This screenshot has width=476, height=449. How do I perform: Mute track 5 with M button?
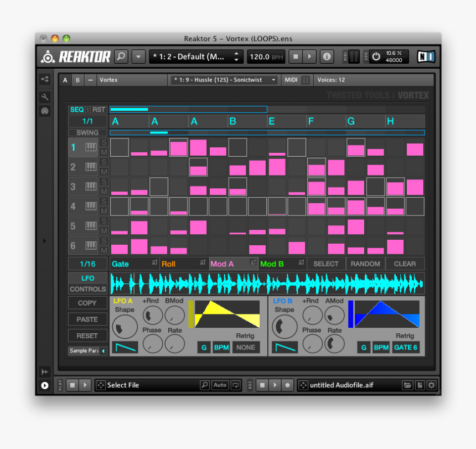pos(104,231)
